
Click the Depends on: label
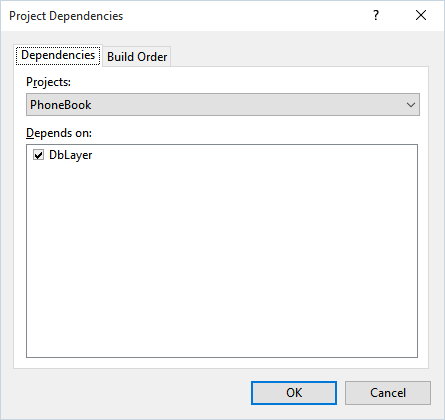pos(59,133)
